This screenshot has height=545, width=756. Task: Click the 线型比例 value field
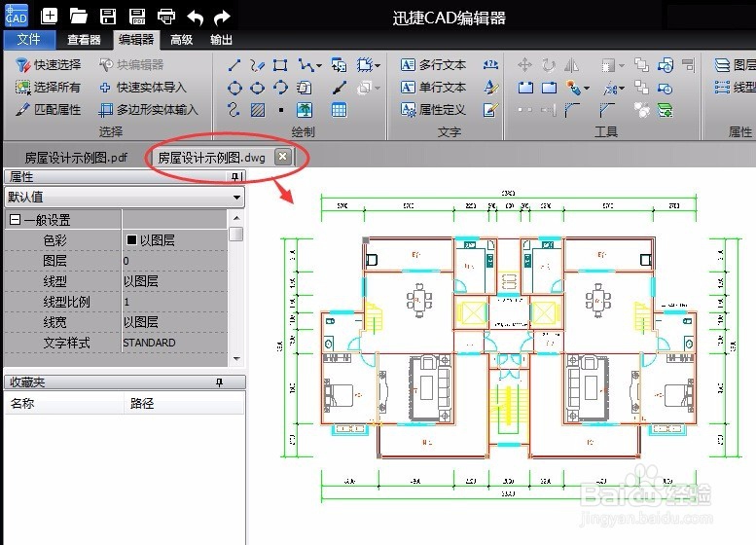coord(175,302)
